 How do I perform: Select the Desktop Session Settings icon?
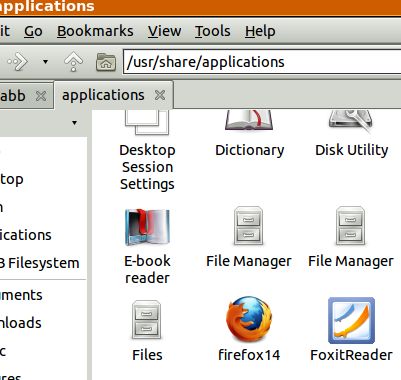tap(147, 122)
